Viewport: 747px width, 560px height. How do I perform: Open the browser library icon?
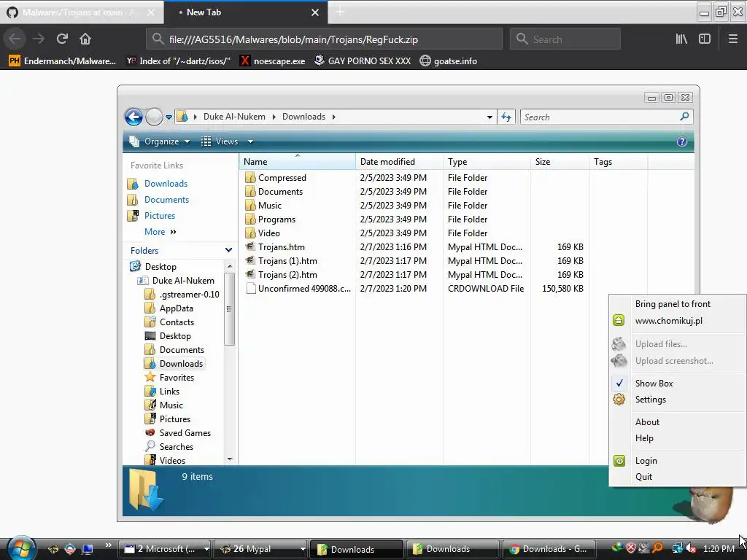click(681, 39)
